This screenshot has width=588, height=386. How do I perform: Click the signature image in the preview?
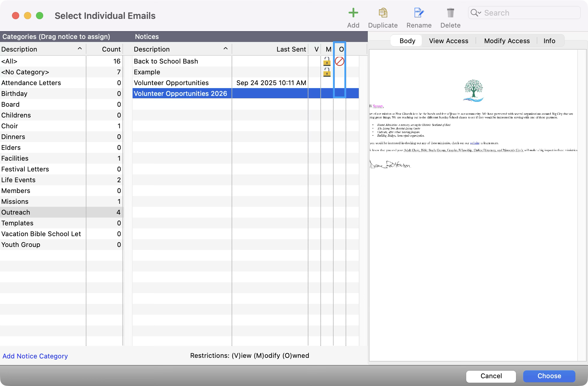click(x=390, y=164)
